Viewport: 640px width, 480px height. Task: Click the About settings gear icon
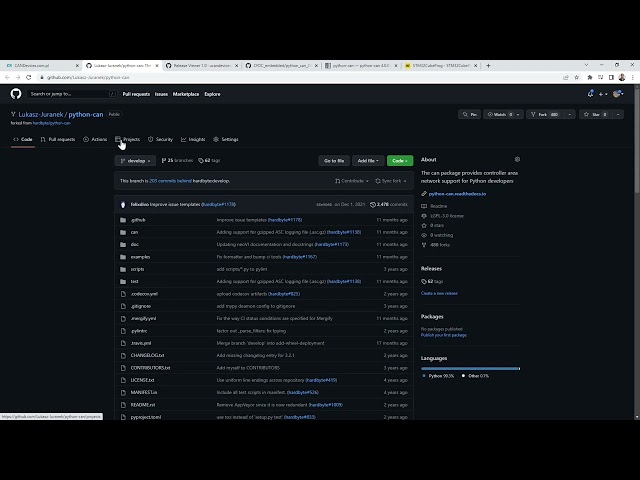click(x=517, y=159)
